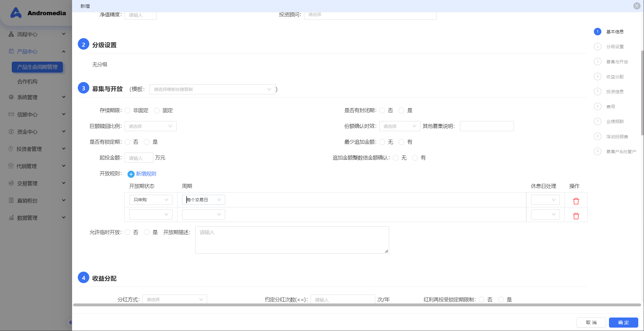Screen dimensions: 644x331
Task: Jump to step 9 募集户&托管户 circle
Action: (597, 151)
